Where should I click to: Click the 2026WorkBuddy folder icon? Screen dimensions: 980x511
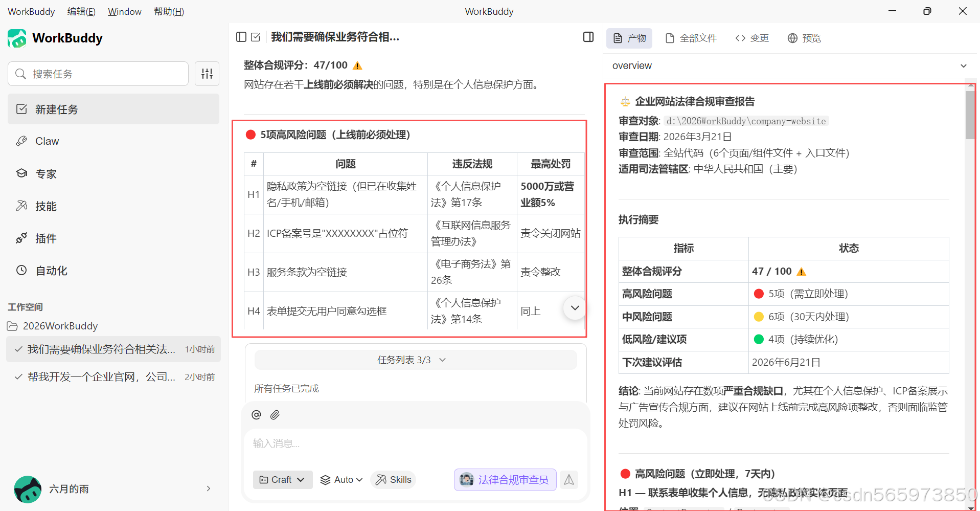point(12,326)
